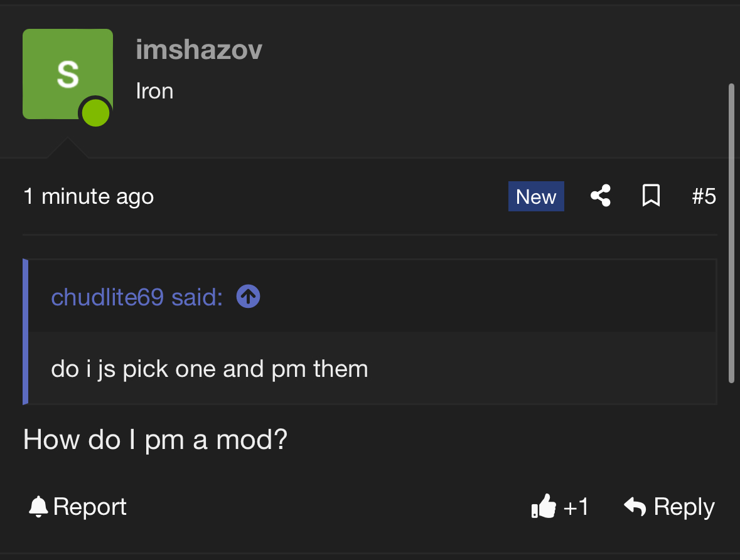The width and height of the screenshot is (740, 560).
Task: Click the Reply text label
Action: (684, 506)
